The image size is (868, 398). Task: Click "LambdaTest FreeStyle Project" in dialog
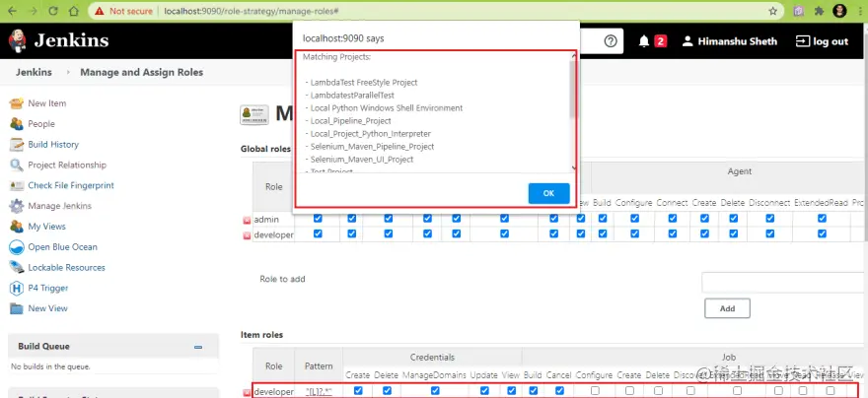click(x=364, y=83)
